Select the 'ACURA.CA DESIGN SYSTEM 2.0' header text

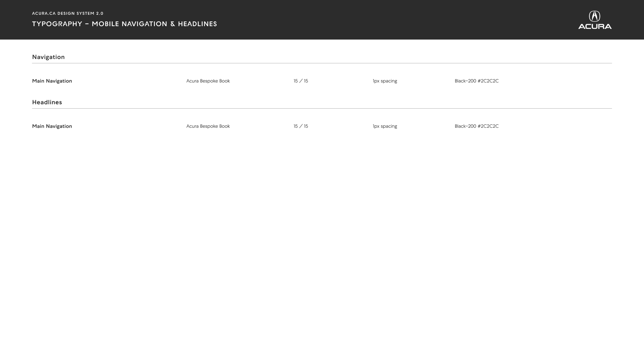pyautogui.click(x=68, y=13)
